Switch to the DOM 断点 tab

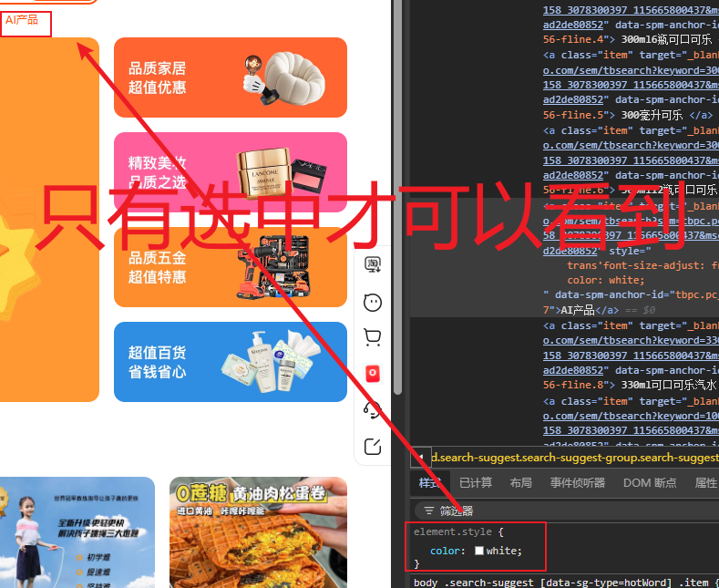tap(650, 482)
